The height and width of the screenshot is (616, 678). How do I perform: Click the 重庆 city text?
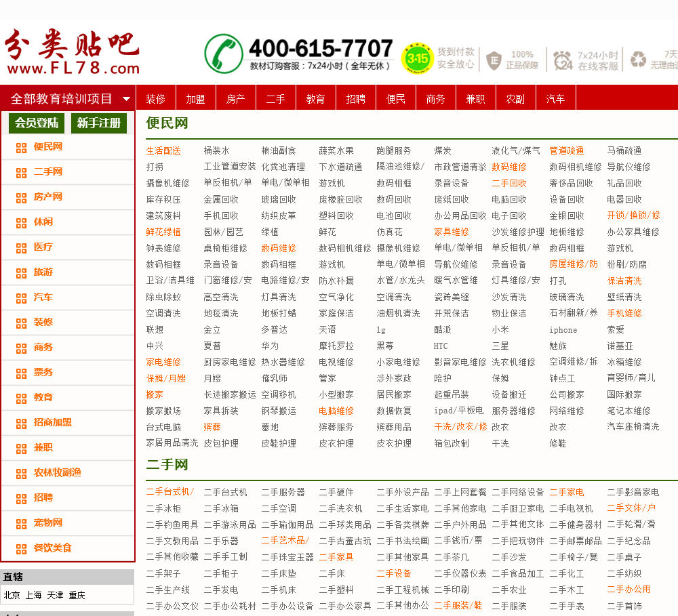coord(77,595)
